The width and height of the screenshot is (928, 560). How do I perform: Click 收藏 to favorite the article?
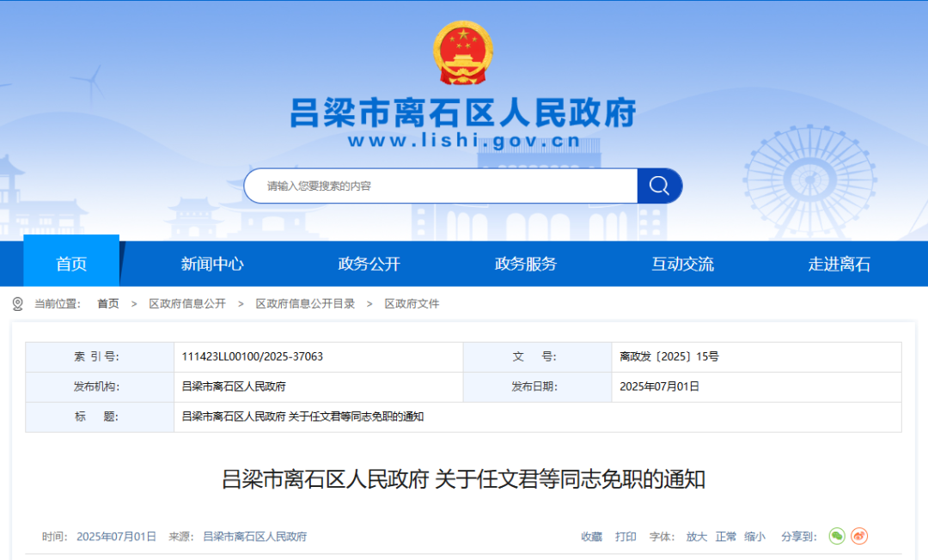click(590, 536)
